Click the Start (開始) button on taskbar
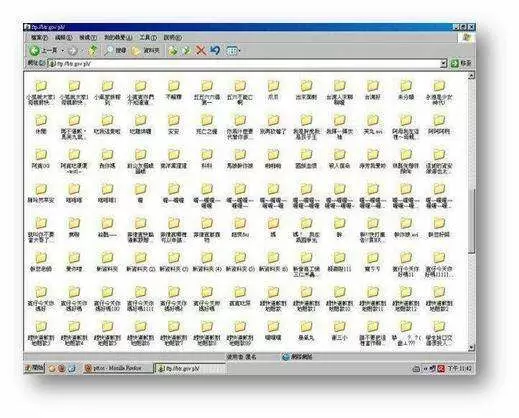519x418 pixels. [x=34, y=368]
